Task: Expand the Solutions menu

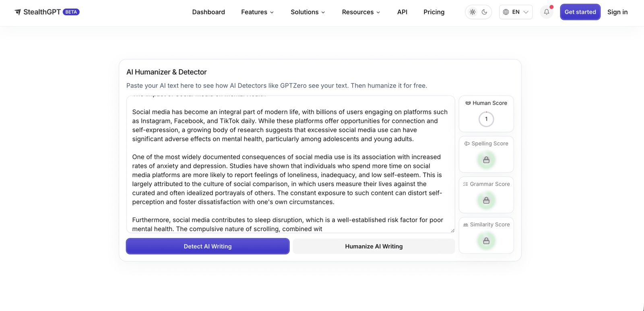Action: [308, 12]
